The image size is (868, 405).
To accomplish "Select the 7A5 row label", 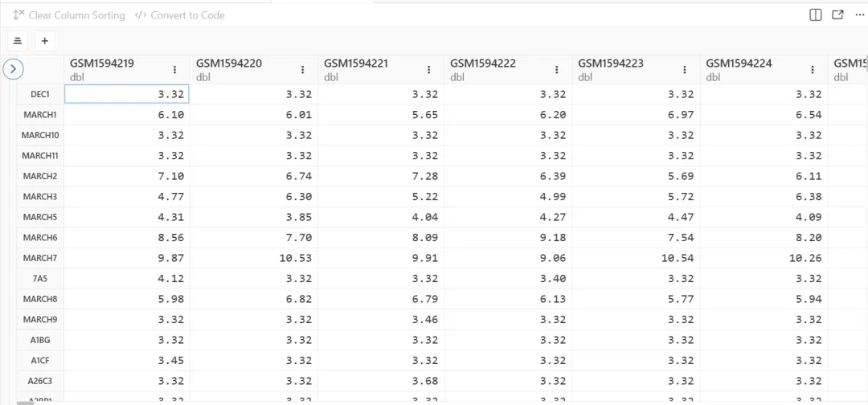I will pyautogui.click(x=40, y=279).
